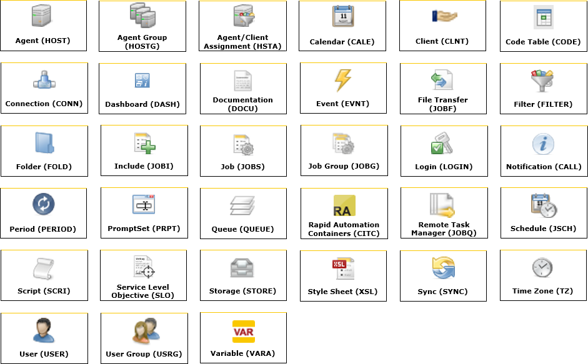Viewport: 588px width, 364px height.
Task: Open the Remote Task Manager (JOBQ) tile
Action: pos(444,213)
